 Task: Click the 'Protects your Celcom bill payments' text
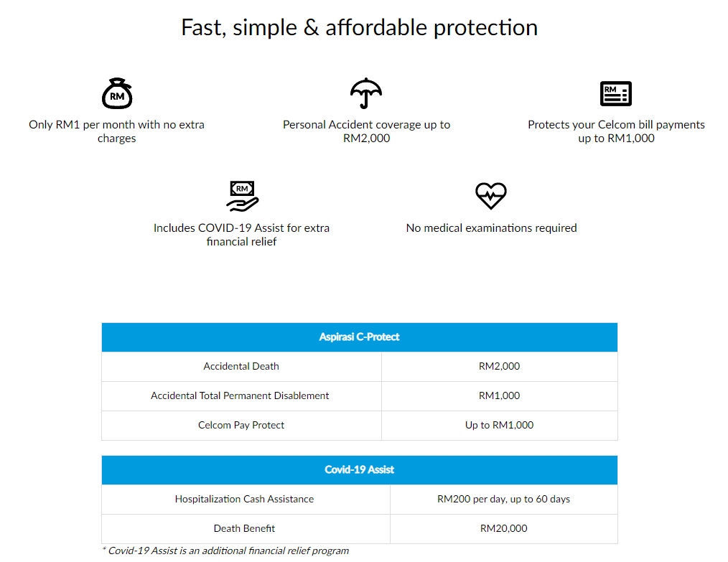[616, 131]
